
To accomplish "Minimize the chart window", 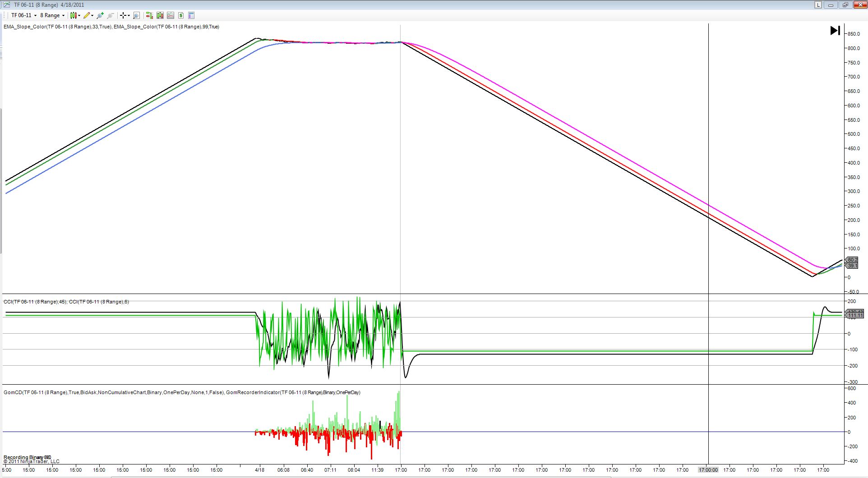I will coord(831,5).
